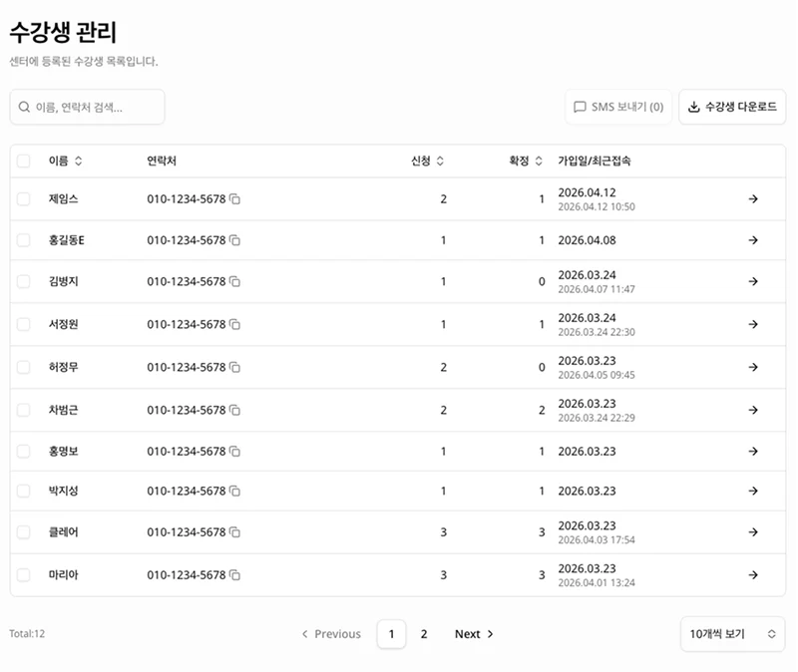Check the box for 홍명보
798x672 pixels.
click(x=23, y=452)
